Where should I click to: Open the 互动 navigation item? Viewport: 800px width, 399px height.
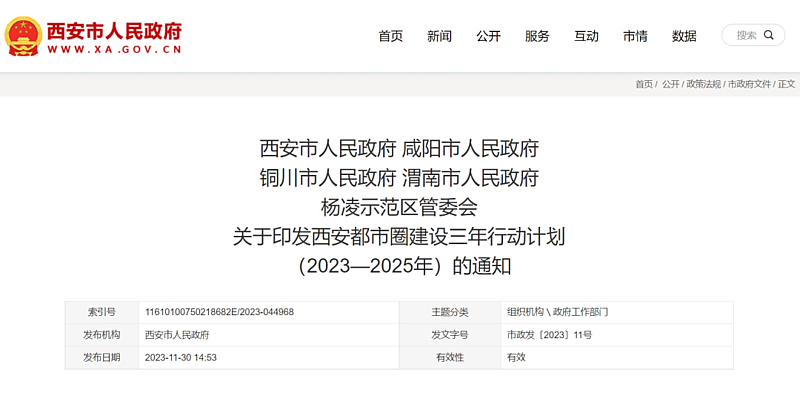[586, 36]
